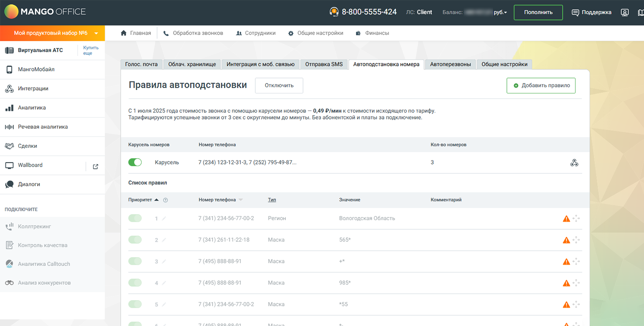Switch to the Голос. почта tab
This screenshot has height=326, width=644.
pyautogui.click(x=142, y=64)
